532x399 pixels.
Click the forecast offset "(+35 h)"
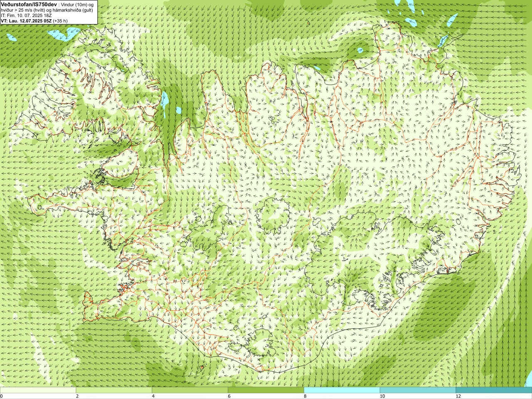point(60,21)
